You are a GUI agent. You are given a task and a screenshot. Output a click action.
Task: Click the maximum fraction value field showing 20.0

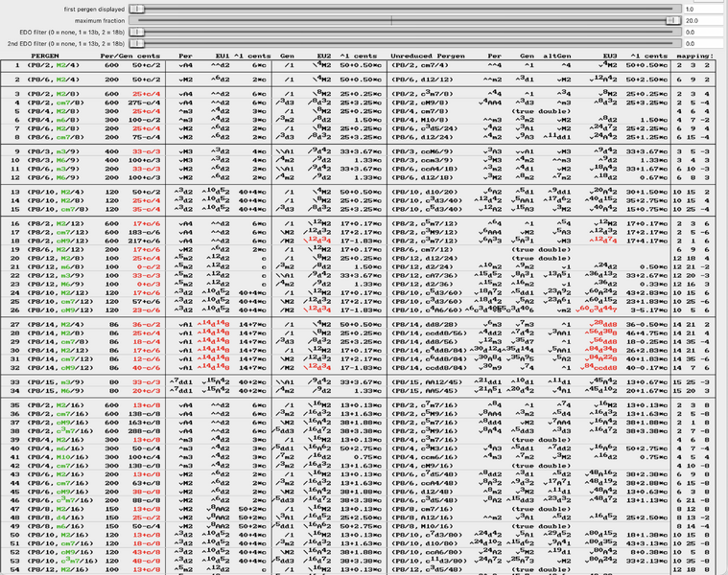705,21
